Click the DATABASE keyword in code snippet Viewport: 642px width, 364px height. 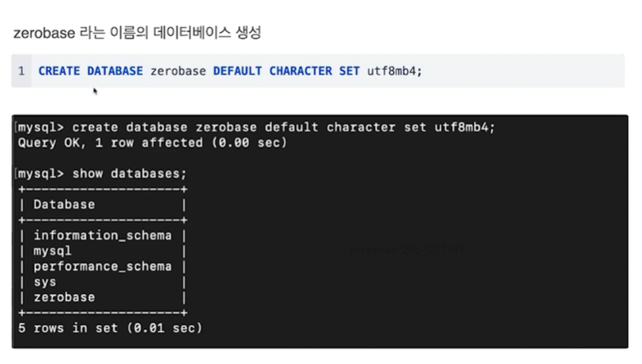(115, 71)
